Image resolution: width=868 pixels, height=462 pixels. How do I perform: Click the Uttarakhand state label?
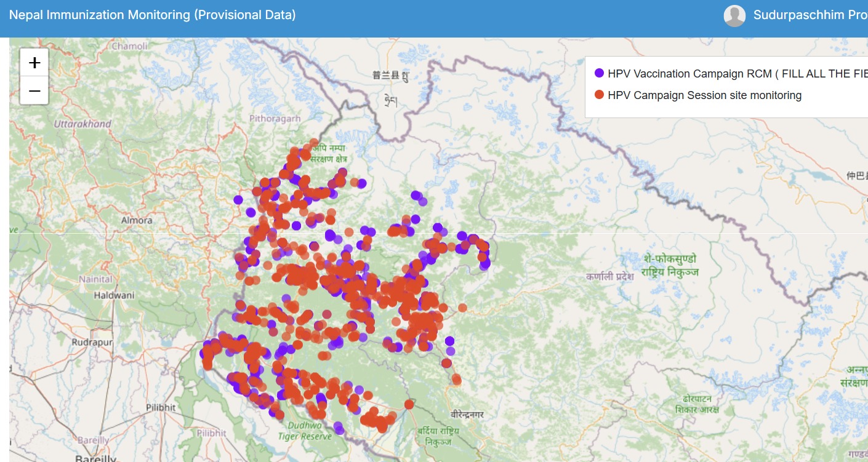82,124
